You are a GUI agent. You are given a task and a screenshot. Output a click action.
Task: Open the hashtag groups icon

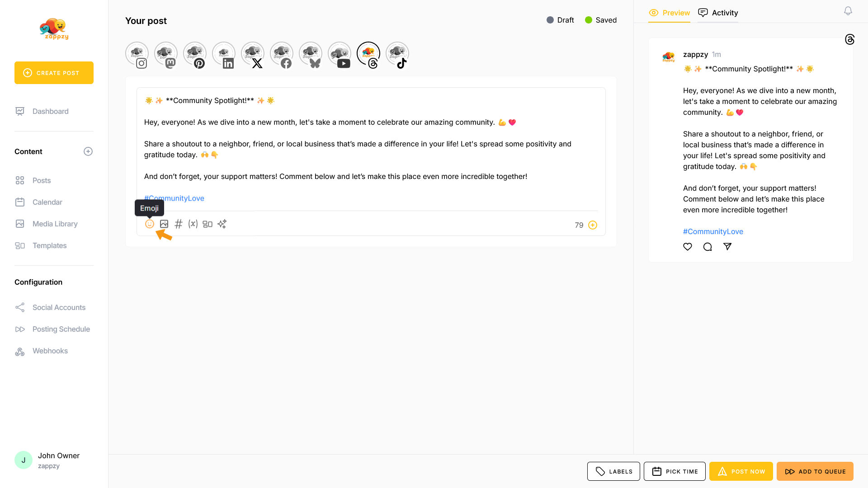click(x=179, y=224)
